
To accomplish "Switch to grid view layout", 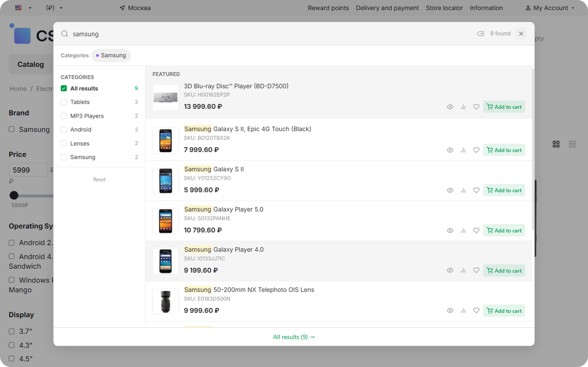I will [556, 144].
